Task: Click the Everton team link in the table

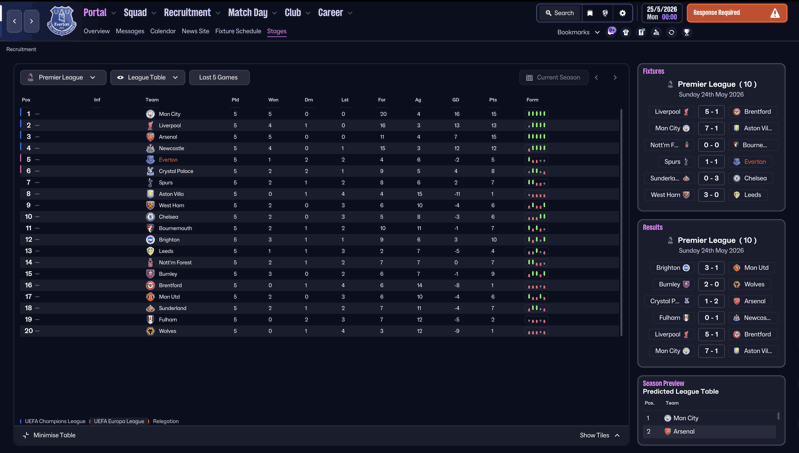Action: (x=168, y=159)
